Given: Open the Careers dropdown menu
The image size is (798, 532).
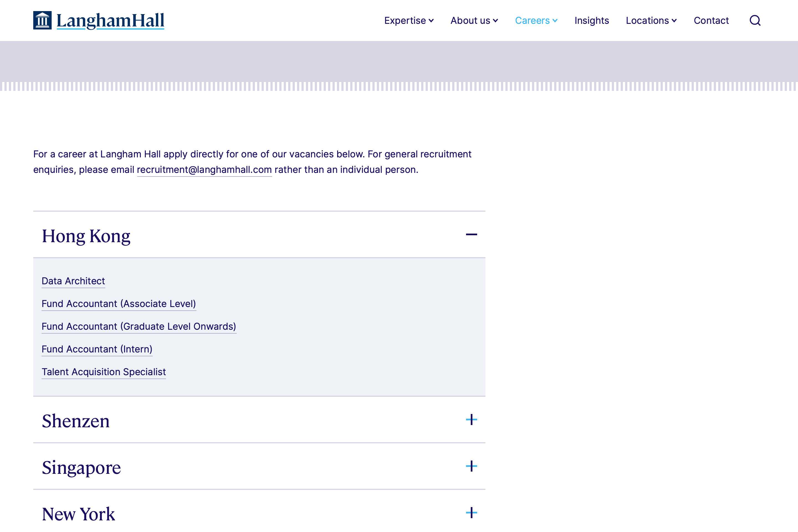Looking at the screenshot, I should pyautogui.click(x=536, y=20).
